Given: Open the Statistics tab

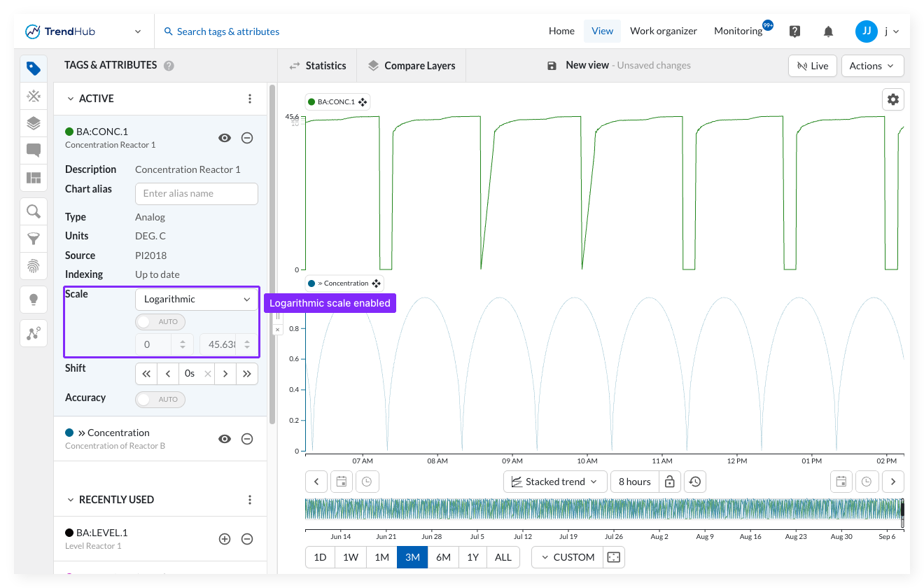Looking at the screenshot, I should (x=318, y=66).
